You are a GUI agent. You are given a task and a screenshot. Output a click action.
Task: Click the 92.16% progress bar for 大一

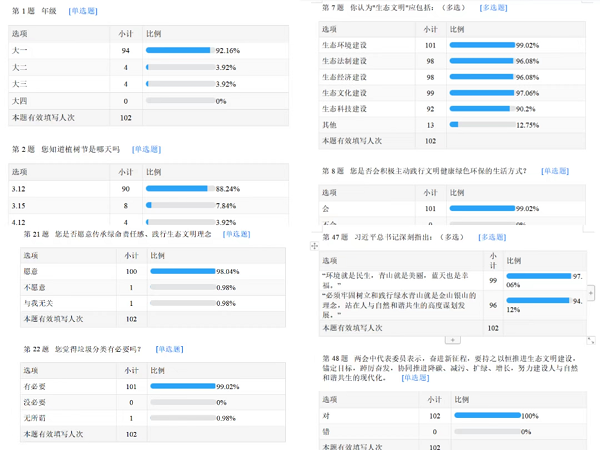tap(180, 50)
